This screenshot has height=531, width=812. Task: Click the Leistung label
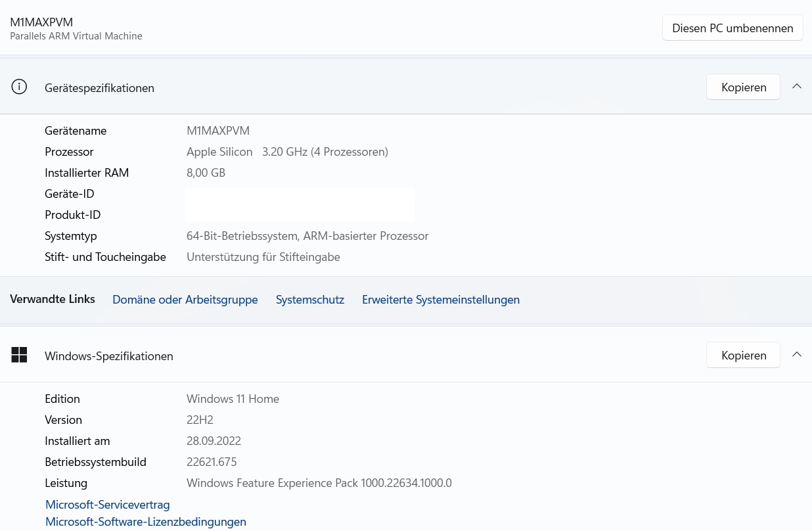pyautogui.click(x=66, y=483)
